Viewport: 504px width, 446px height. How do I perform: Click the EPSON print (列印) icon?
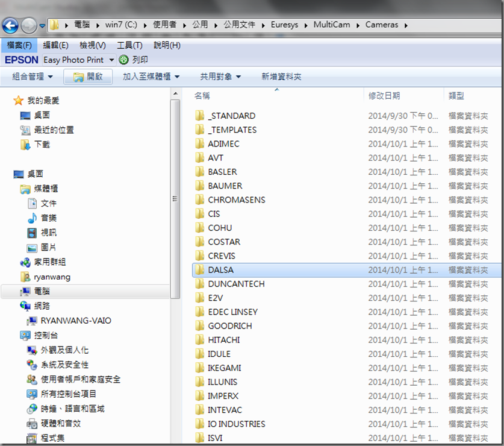point(123,60)
